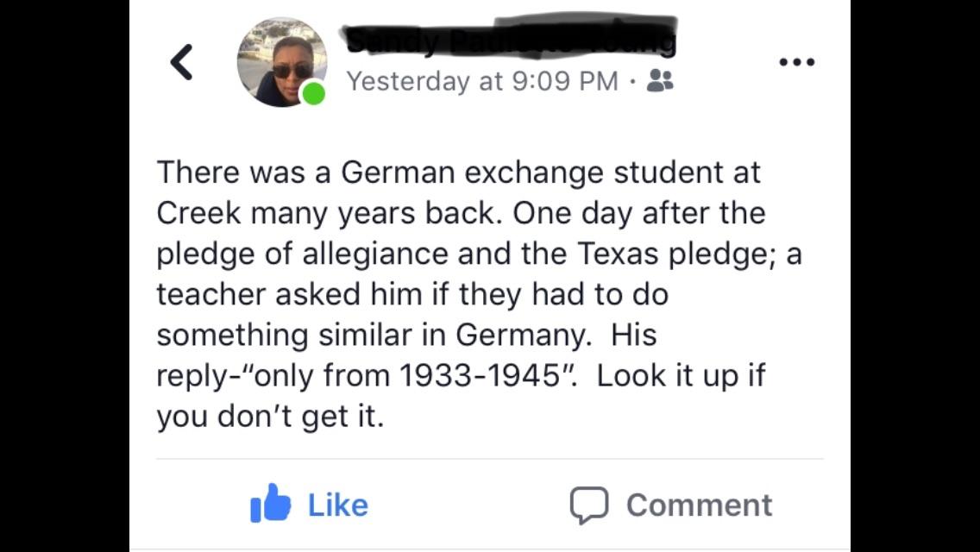
Task: Open the three-dot post options menu
Action: click(x=797, y=62)
